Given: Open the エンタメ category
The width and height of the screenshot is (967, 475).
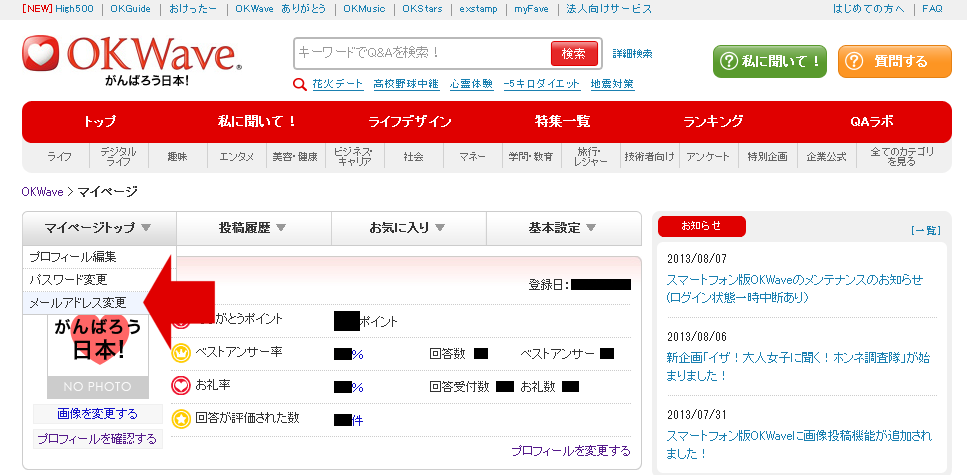Looking at the screenshot, I should pyautogui.click(x=237, y=157).
